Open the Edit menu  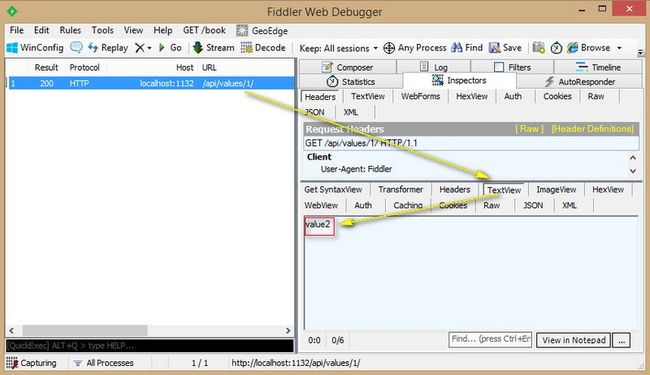click(x=41, y=30)
